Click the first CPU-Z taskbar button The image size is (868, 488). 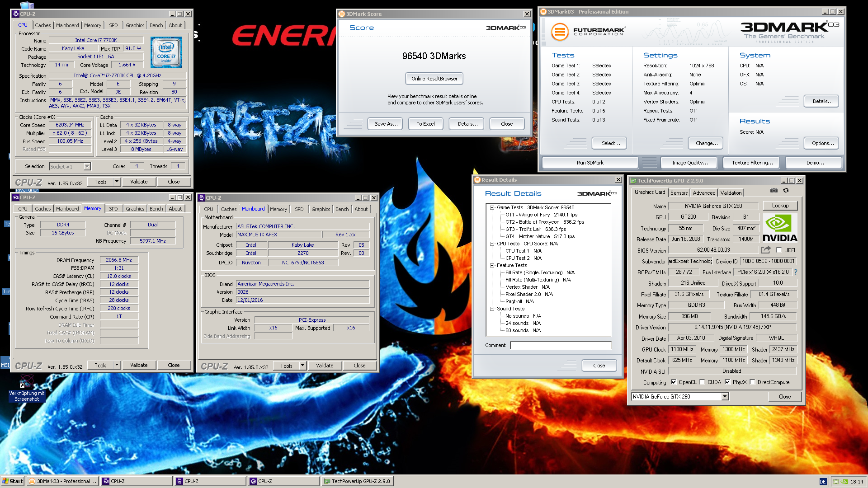(x=137, y=481)
